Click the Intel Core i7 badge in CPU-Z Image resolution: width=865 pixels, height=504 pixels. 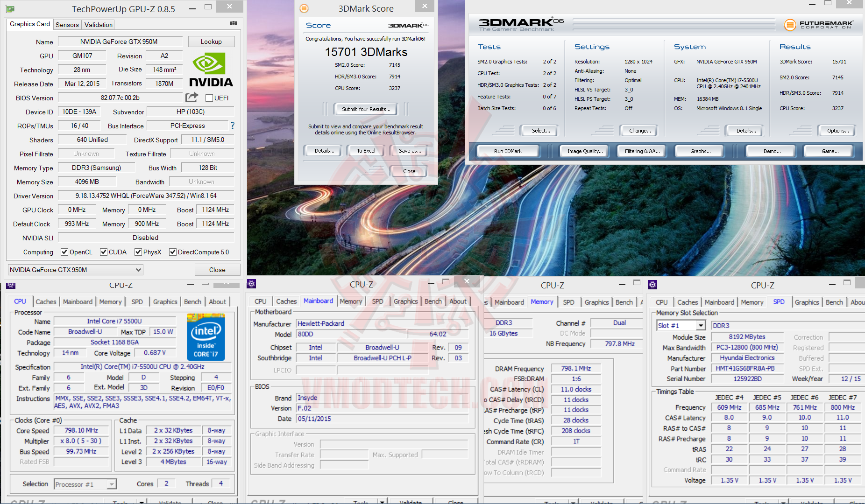(x=206, y=337)
